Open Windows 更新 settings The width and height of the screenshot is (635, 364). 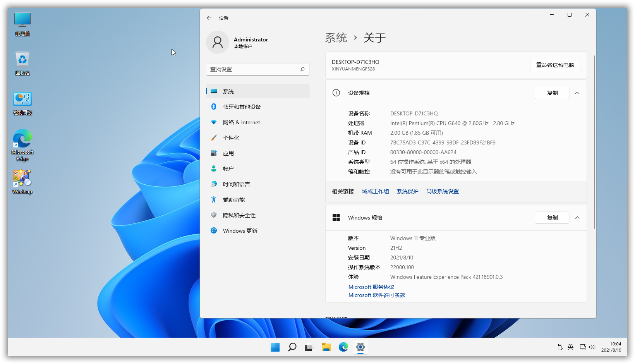point(258,231)
